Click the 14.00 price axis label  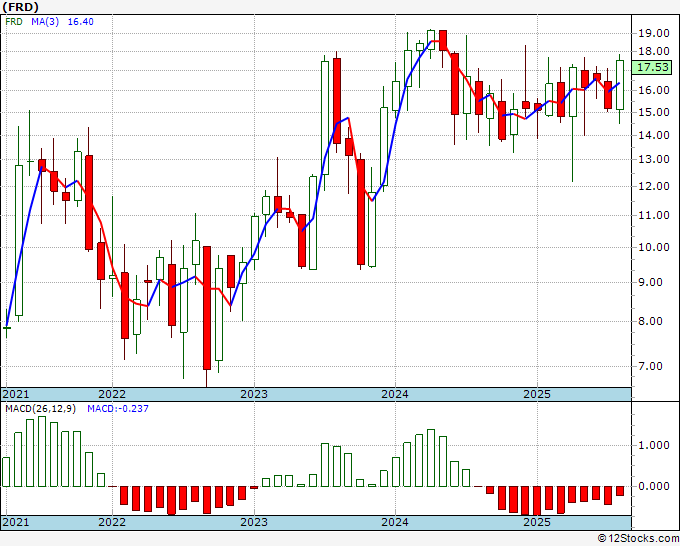(654, 135)
